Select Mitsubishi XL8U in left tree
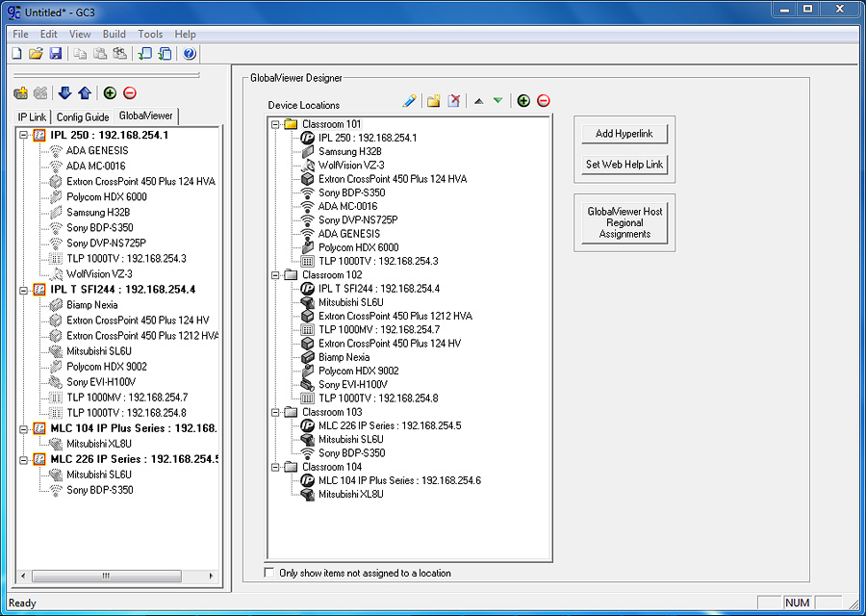 click(99, 444)
